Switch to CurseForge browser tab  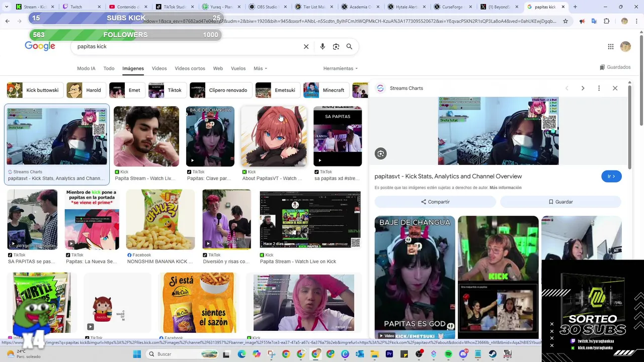[x=452, y=7]
